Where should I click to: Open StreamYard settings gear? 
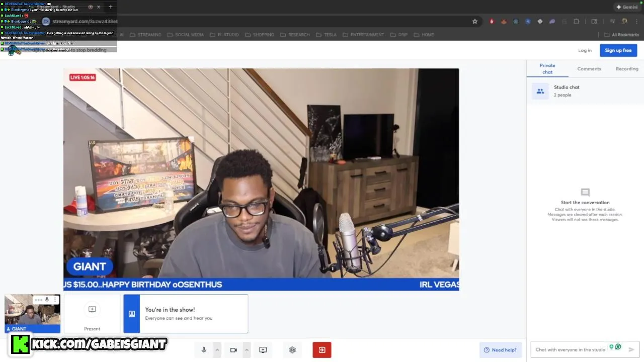tap(292, 350)
